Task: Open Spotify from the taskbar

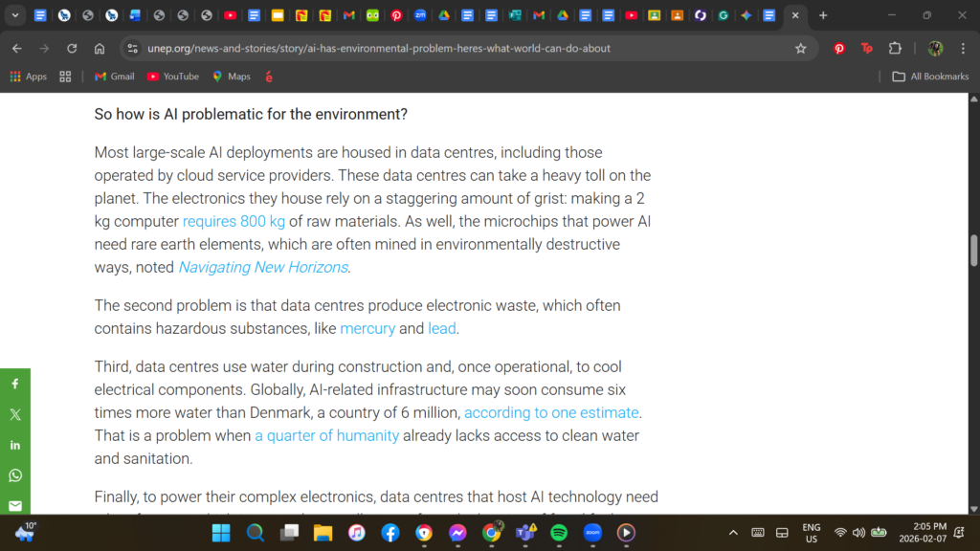Action: pos(559,533)
